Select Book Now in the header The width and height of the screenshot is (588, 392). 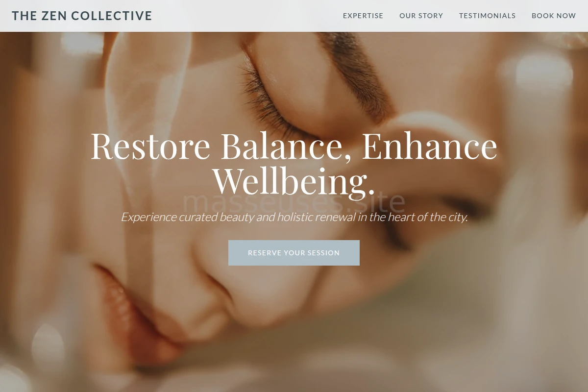pos(554,16)
